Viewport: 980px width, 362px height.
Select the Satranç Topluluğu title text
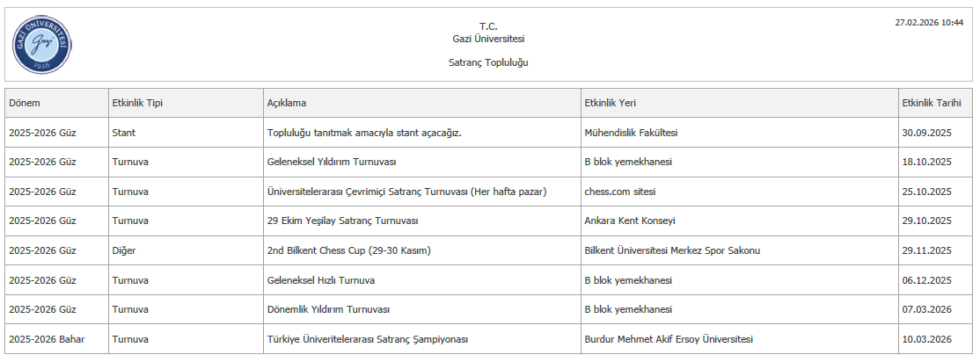tap(488, 63)
